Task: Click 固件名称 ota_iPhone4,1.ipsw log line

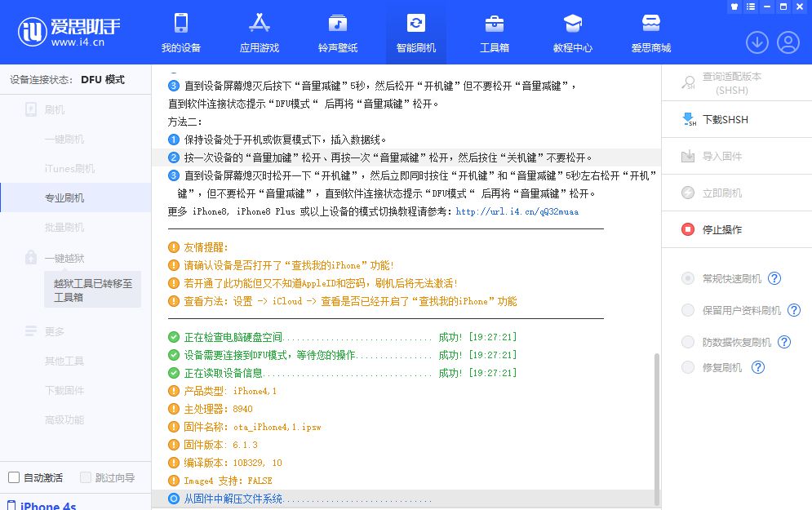Action: pyautogui.click(x=251, y=427)
